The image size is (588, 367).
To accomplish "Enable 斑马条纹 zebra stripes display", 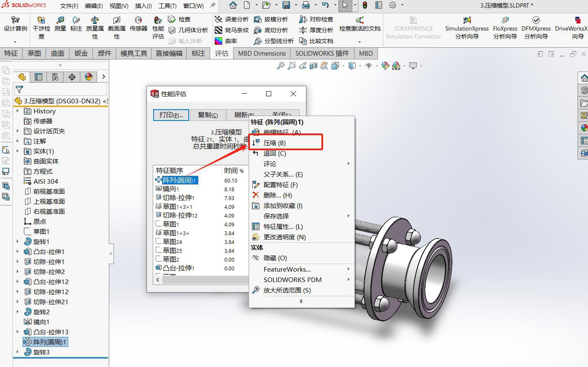I will (233, 30).
